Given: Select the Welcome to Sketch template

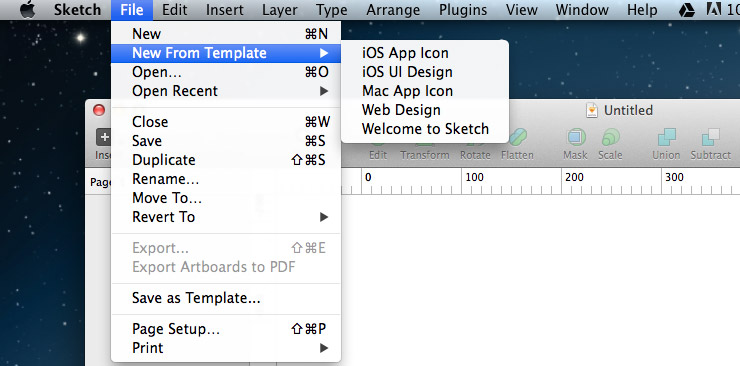Looking at the screenshot, I should [425, 129].
